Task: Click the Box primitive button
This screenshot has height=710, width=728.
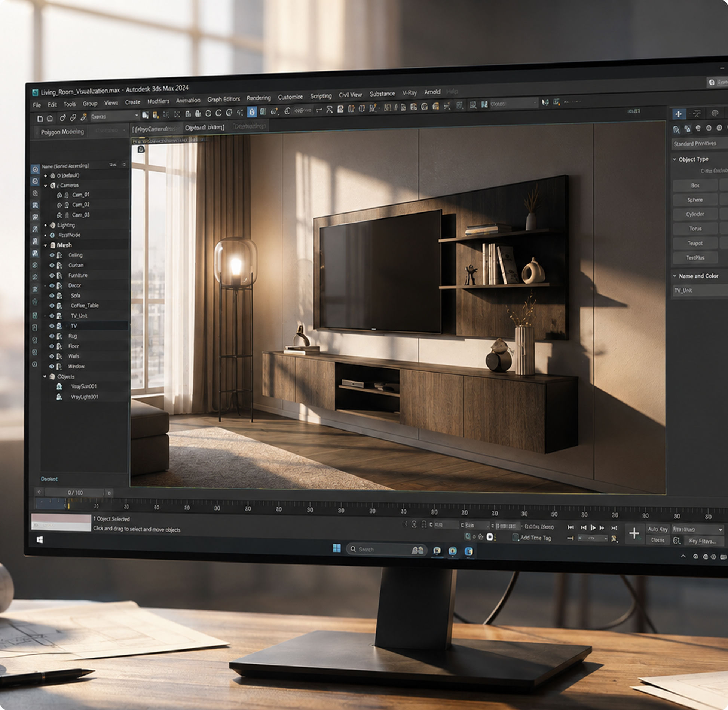Action: coord(695,185)
